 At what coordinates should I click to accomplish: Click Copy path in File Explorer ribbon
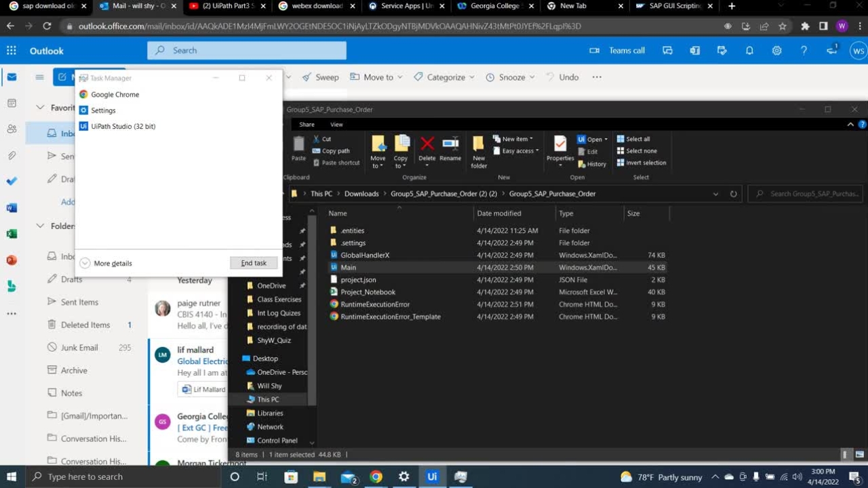click(331, 151)
